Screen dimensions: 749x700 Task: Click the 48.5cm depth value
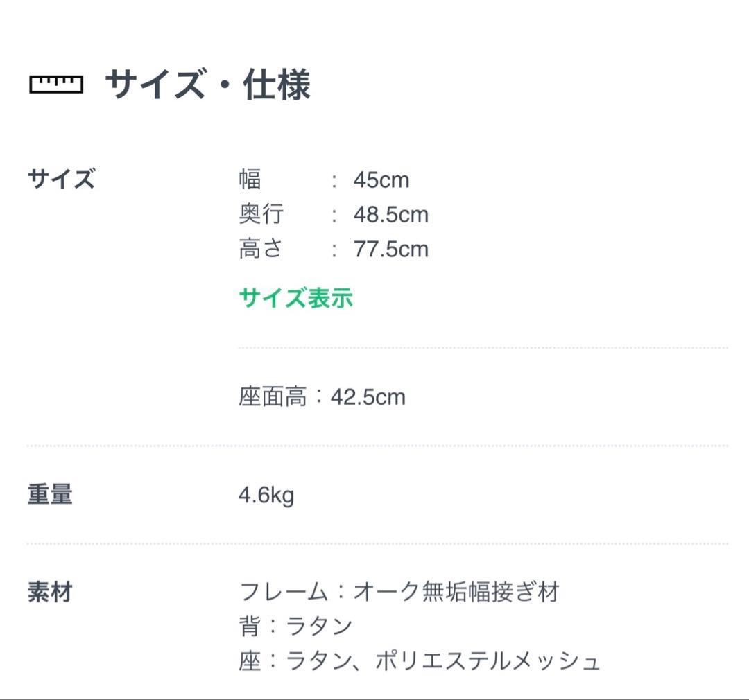(391, 215)
